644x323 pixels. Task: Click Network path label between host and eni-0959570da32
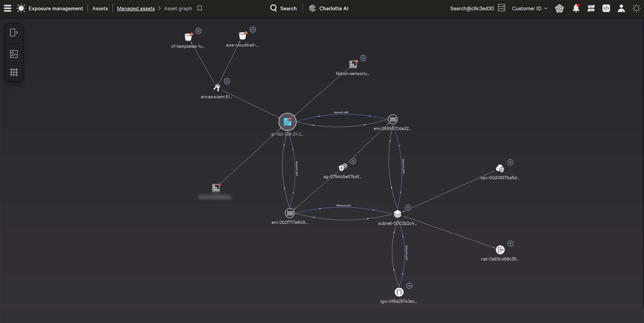[341, 112]
